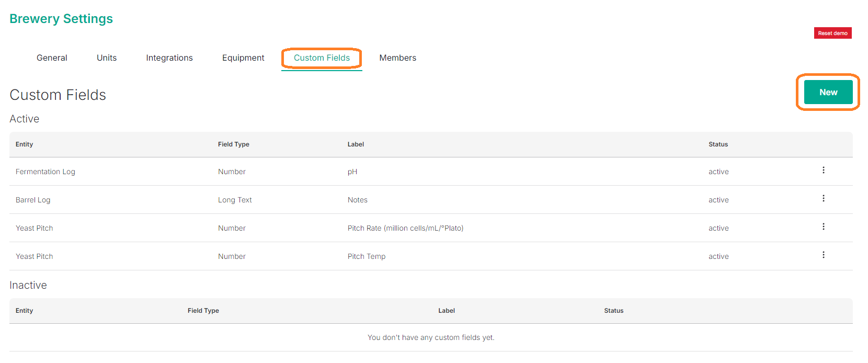
Task: Click the Brewery Settings page title
Action: pos(61,19)
